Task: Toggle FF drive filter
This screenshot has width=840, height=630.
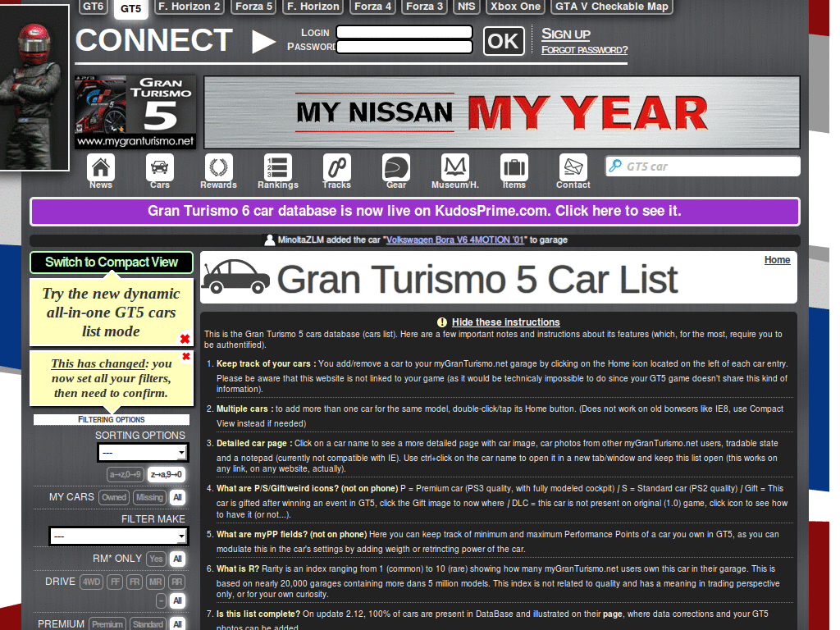Action: coord(115,582)
